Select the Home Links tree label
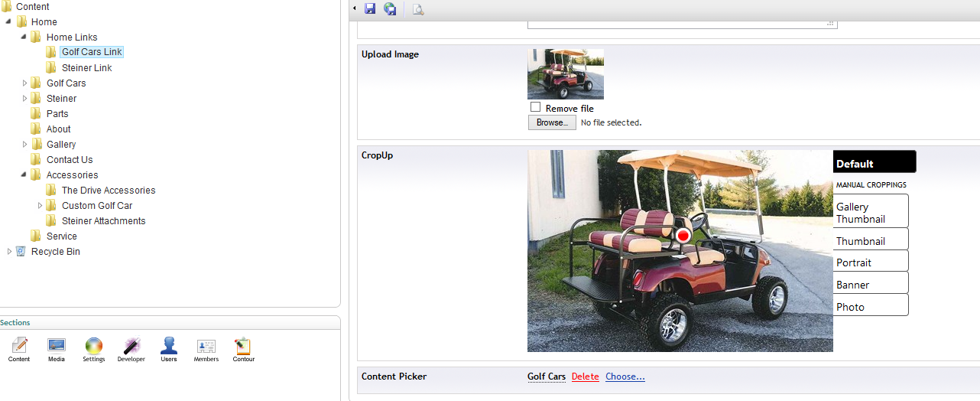Viewport: 980px width, 401px height. 72,37
